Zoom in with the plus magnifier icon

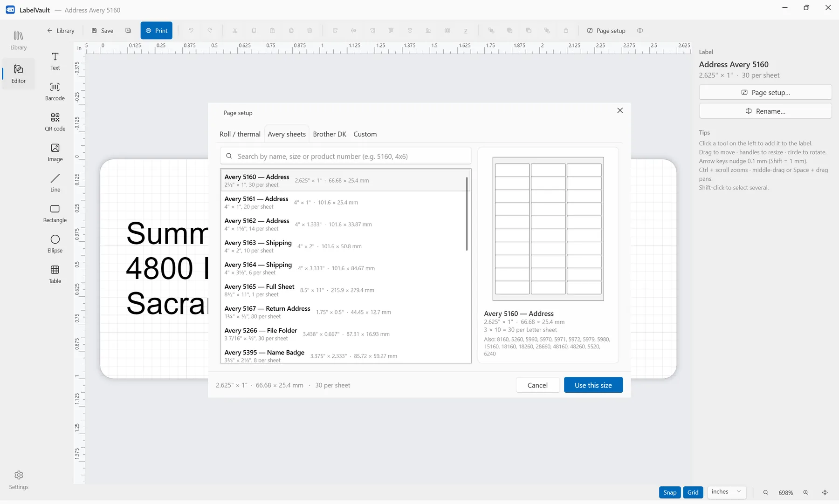[x=805, y=492]
